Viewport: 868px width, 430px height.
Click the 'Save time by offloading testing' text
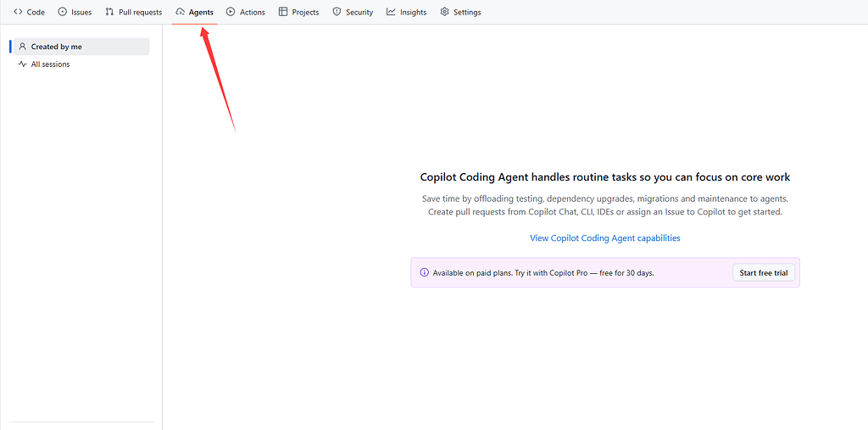605,198
